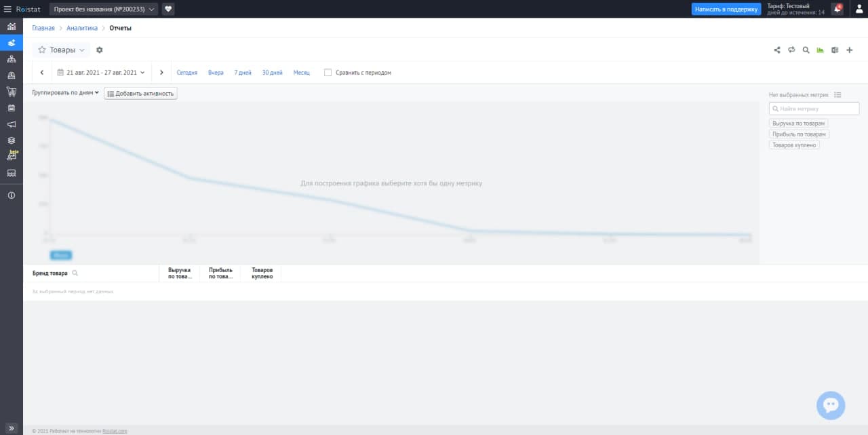The width and height of the screenshot is (868, 435).
Task: Expand the 'Товары' report dropdown
Action: tap(62, 50)
